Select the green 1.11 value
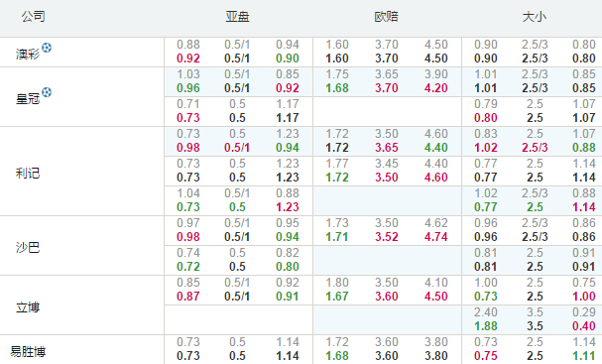This screenshot has height=364, width=602. [584, 356]
